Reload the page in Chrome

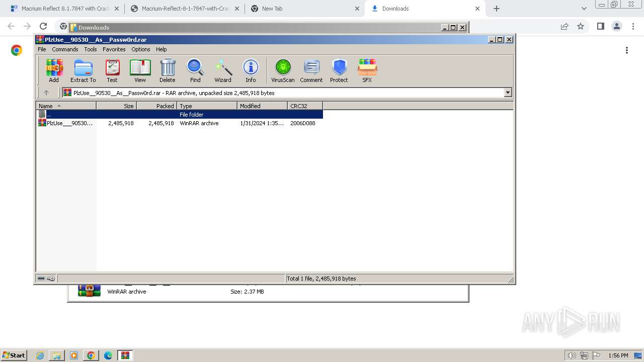[x=43, y=26]
